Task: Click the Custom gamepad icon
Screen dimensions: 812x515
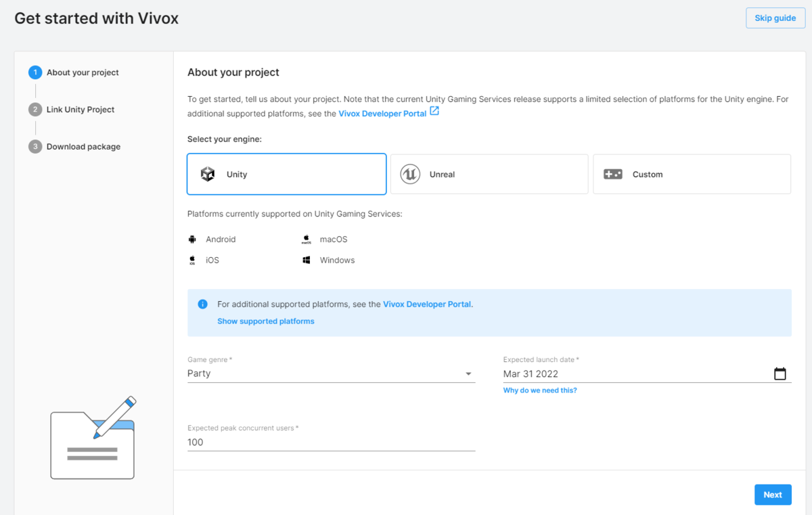Action: [613, 174]
